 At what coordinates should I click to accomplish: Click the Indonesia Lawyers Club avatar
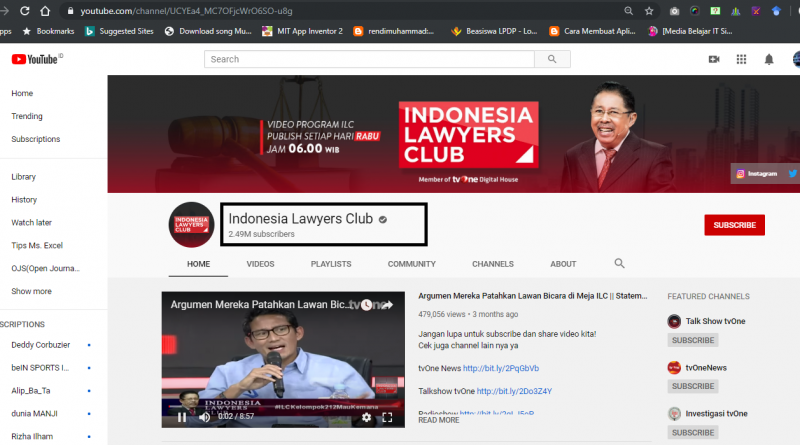click(191, 225)
